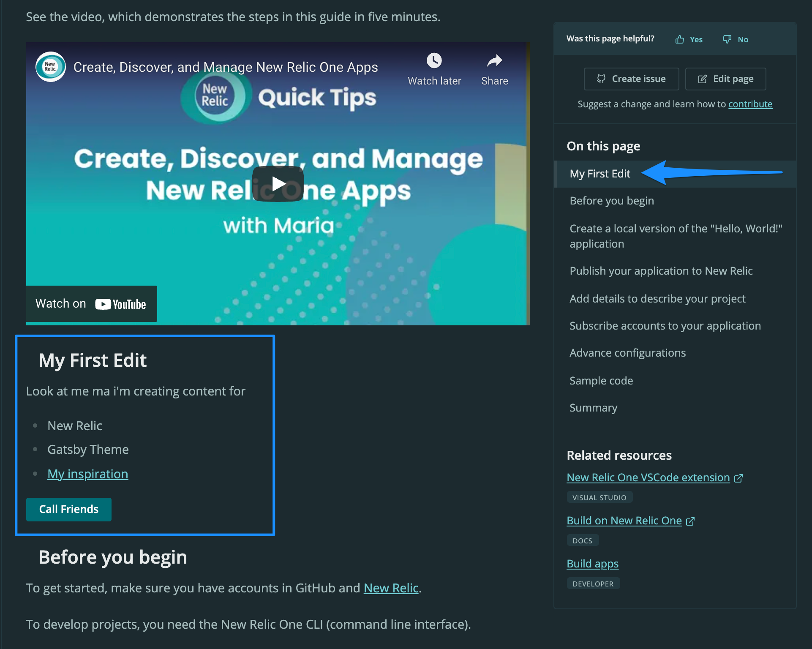
Task: Open the contribute link
Action: [x=750, y=104]
